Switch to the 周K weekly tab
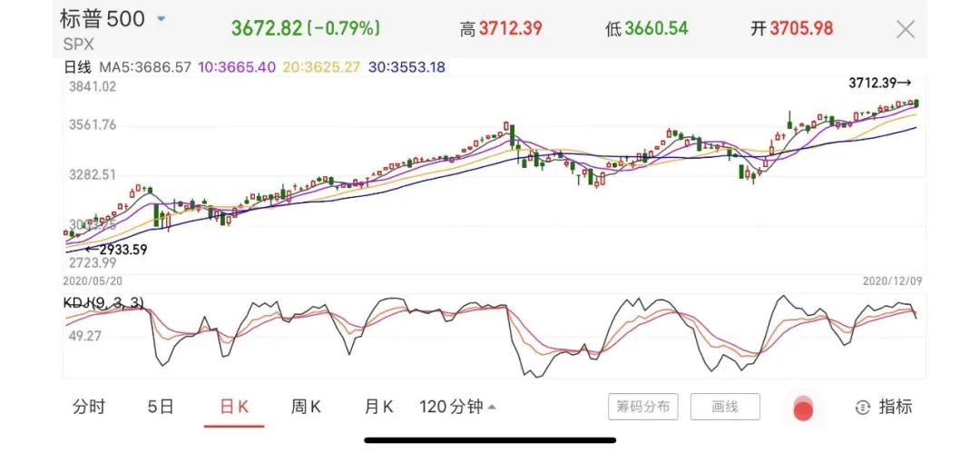The image size is (980, 453). (306, 407)
